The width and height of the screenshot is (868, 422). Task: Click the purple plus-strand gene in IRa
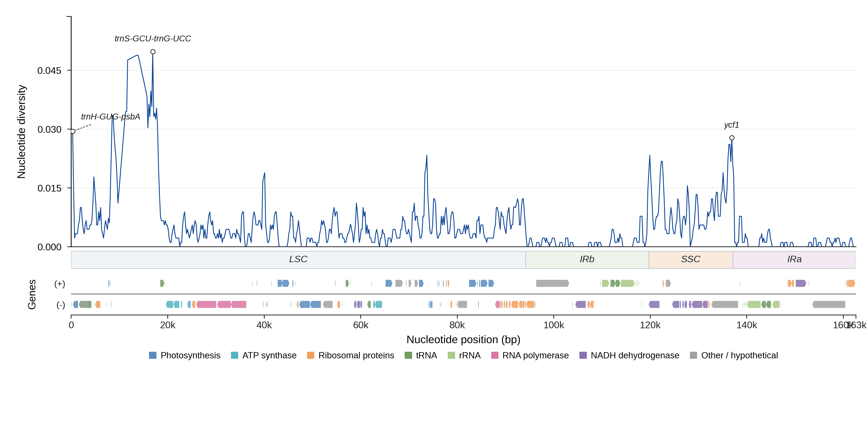[x=801, y=283]
